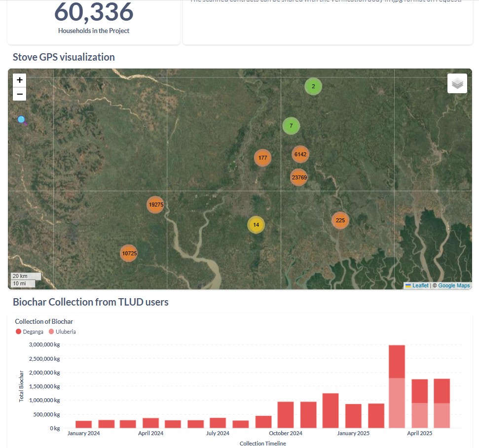The width and height of the screenshot is (479, 448).
Task: Click the "Biochar Collection from TLUD users" heading
Action: [x=91, y=302]
